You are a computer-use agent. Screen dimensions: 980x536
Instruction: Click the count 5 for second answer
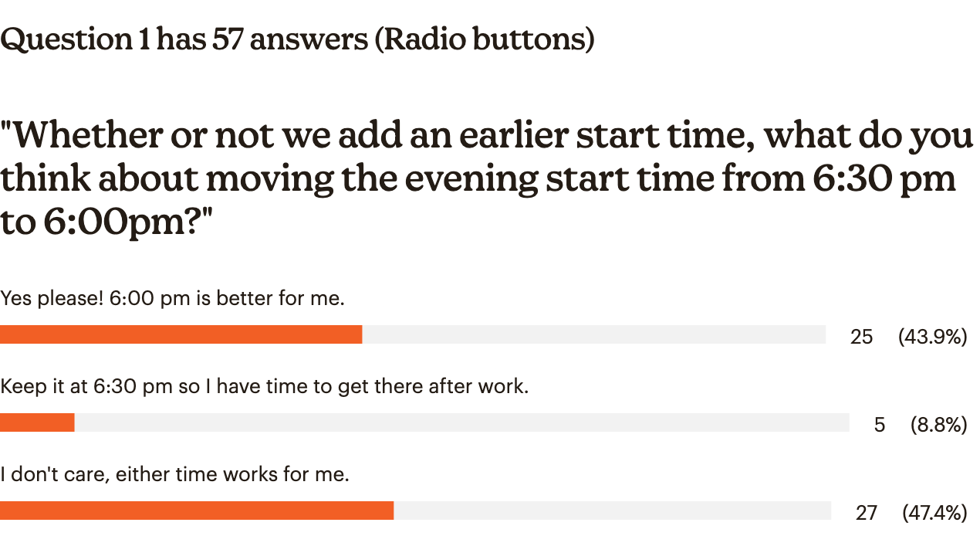coord(880,425)
